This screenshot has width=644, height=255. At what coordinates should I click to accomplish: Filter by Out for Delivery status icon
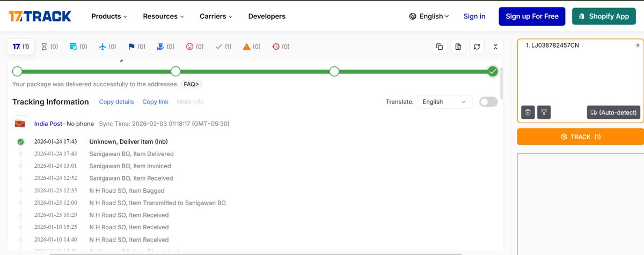click(x=166, y=47)
